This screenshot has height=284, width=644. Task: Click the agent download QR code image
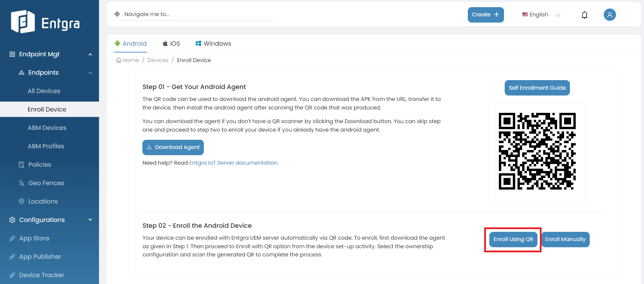pyautogui.click(x=537, y=151)
